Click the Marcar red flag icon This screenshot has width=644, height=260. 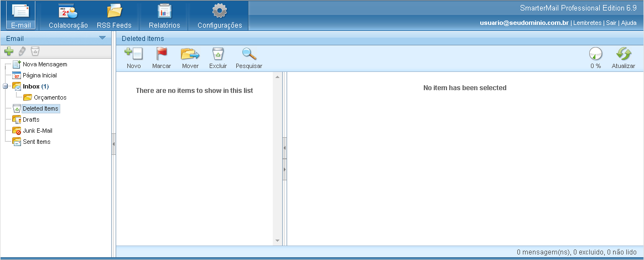[x=162, y=54]
